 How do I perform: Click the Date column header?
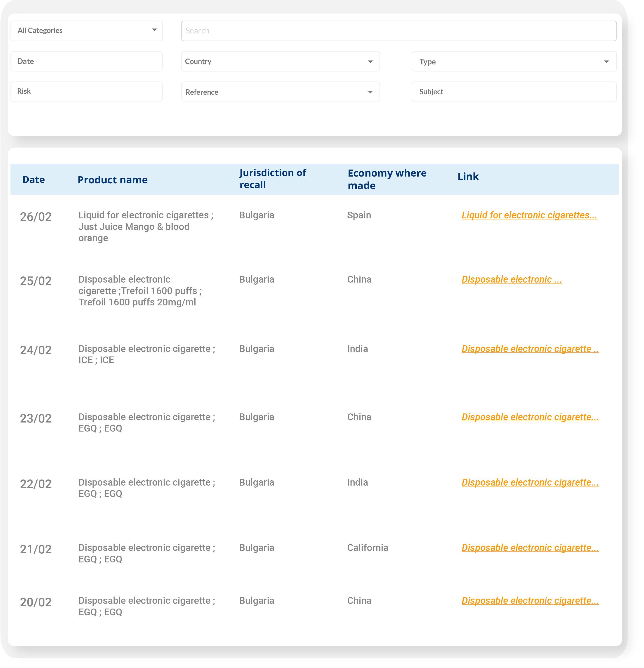point(34,180)
